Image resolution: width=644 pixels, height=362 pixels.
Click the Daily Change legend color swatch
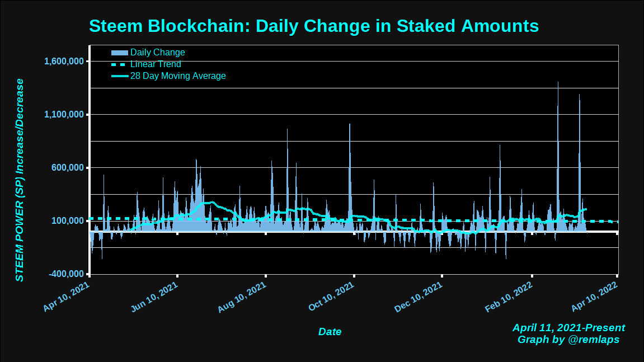pyautogui.click(x=120, y=53)
